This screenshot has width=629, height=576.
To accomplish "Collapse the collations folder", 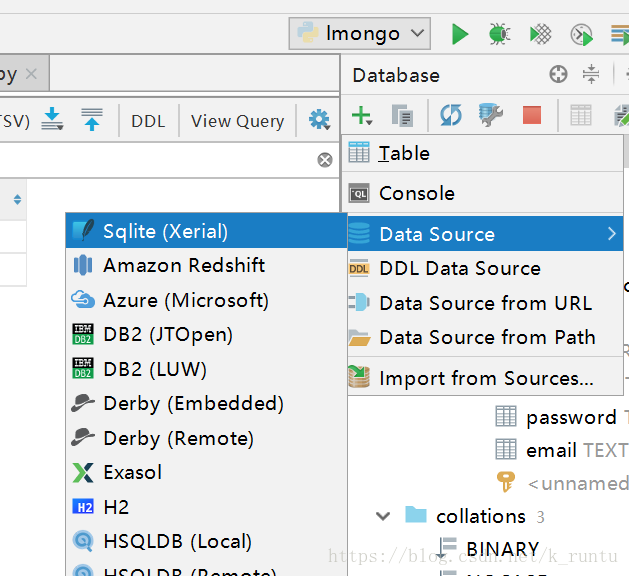I will tap(383, 516).
